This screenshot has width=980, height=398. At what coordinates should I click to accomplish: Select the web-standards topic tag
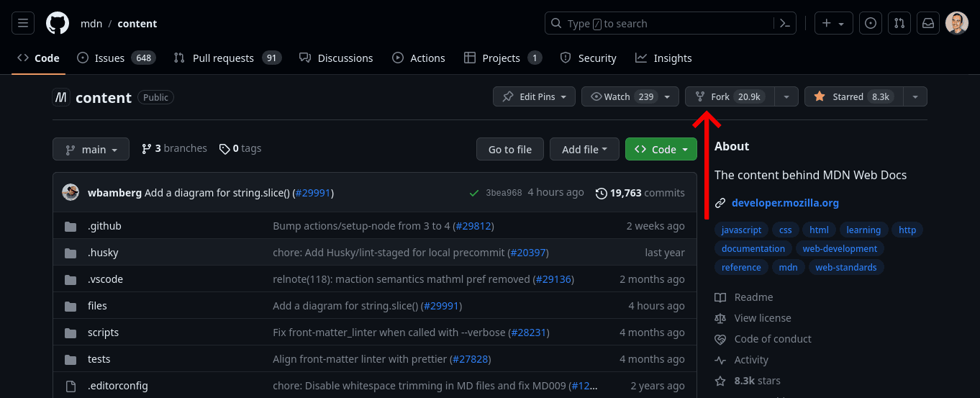846,267
